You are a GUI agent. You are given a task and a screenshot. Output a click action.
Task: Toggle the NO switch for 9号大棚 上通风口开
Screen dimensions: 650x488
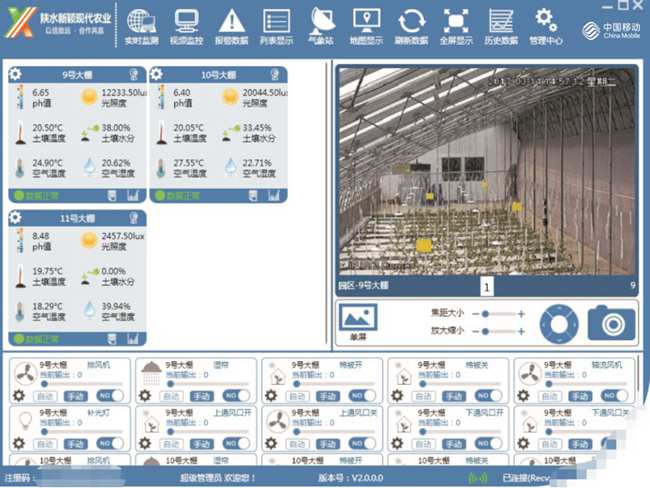point(236,444)
